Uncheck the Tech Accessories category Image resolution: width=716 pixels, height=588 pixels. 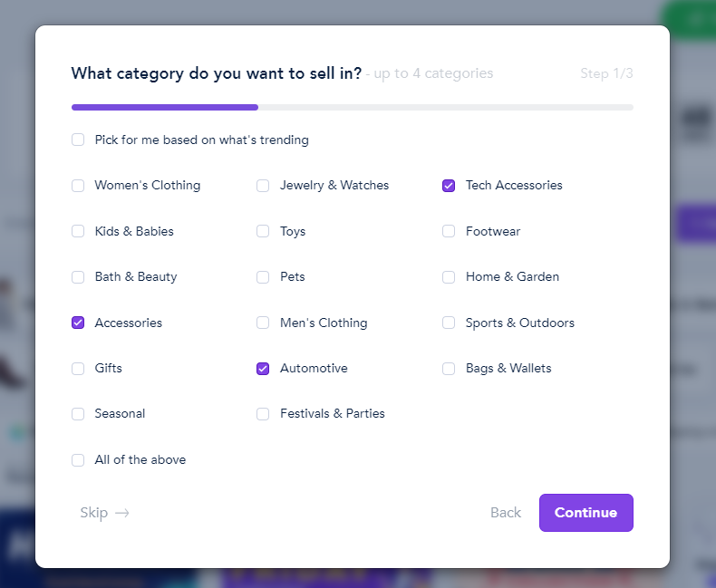tap(449, 186)
